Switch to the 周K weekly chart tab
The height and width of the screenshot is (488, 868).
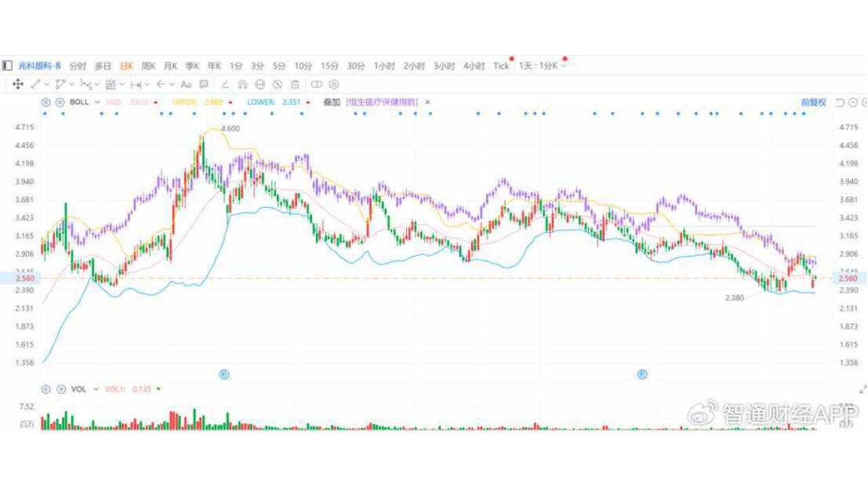pyautogui.click(x=148, y=66)
